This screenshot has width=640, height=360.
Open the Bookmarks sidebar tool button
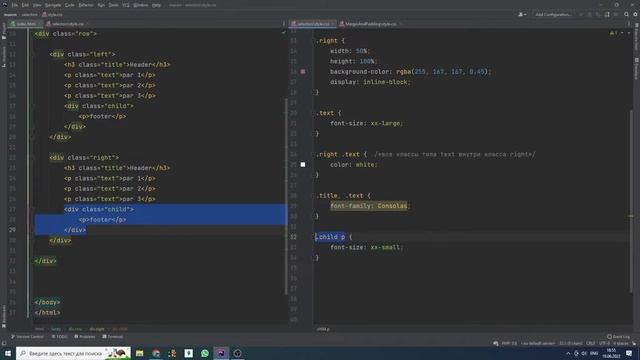[4, 316]
